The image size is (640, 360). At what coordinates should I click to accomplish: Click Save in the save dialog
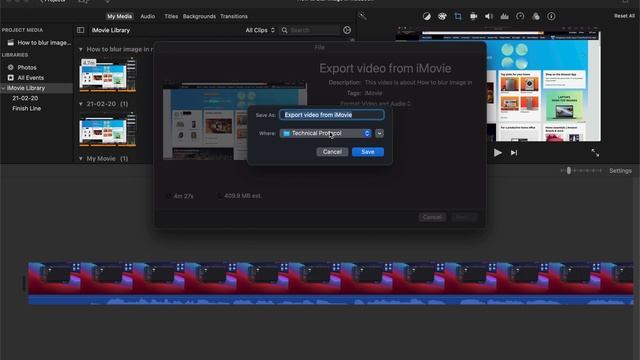coord(368,152)
